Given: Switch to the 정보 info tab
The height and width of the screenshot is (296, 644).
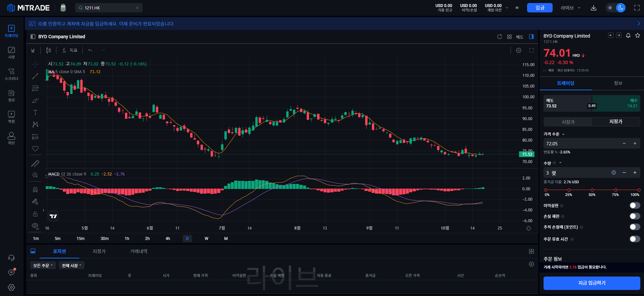Looking at the screenshot, I should point(618,83).
